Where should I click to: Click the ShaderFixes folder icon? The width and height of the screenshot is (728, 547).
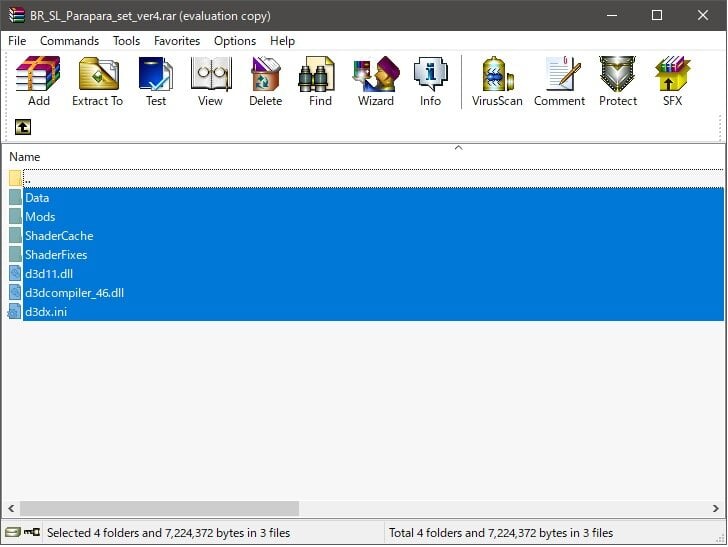pos(15,254)
